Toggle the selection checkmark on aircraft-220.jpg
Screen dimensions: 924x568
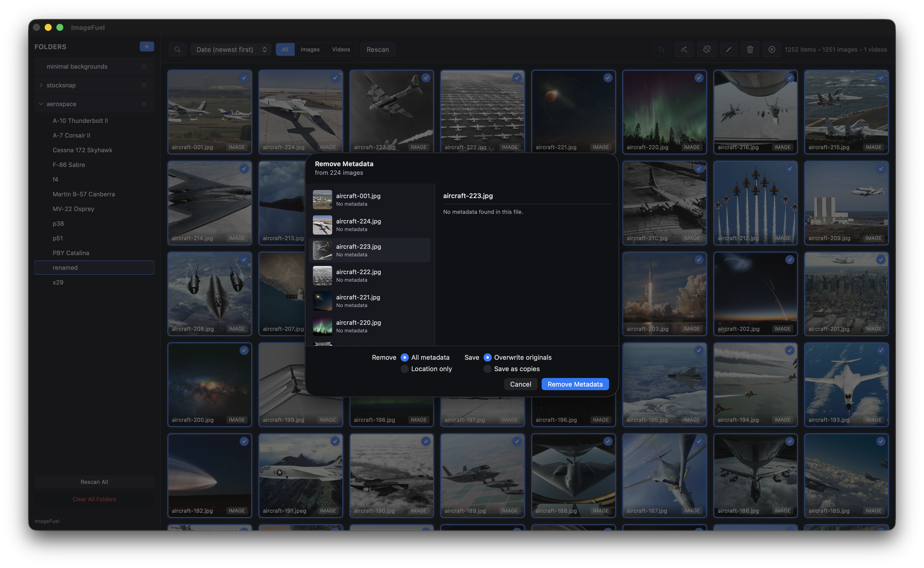coord(699,78)
